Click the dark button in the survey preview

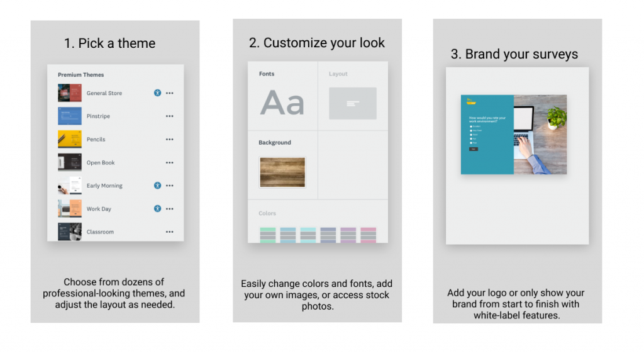click(473, 149)
